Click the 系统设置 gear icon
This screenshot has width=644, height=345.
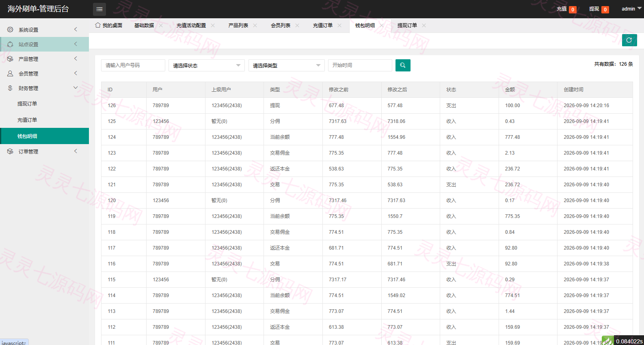(10, 30)
